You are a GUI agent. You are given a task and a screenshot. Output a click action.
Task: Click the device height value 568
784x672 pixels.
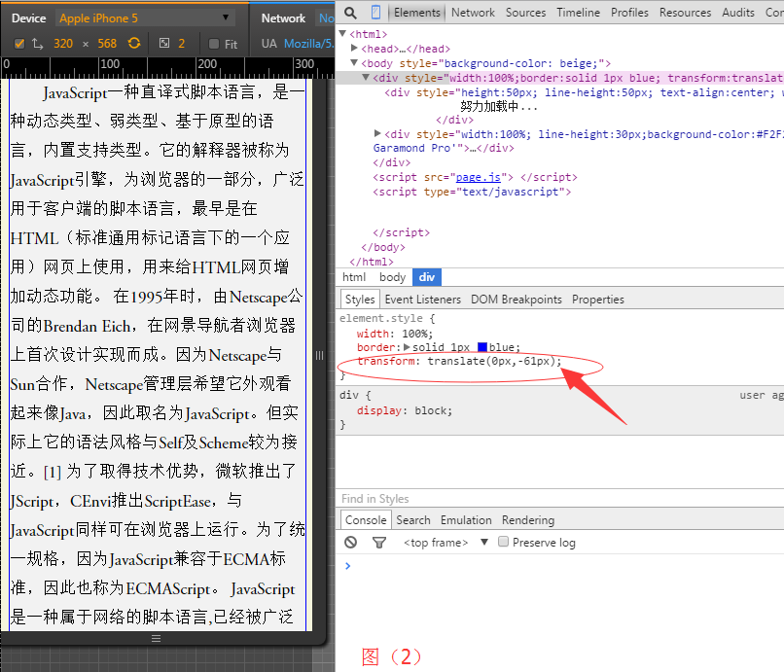107,44
